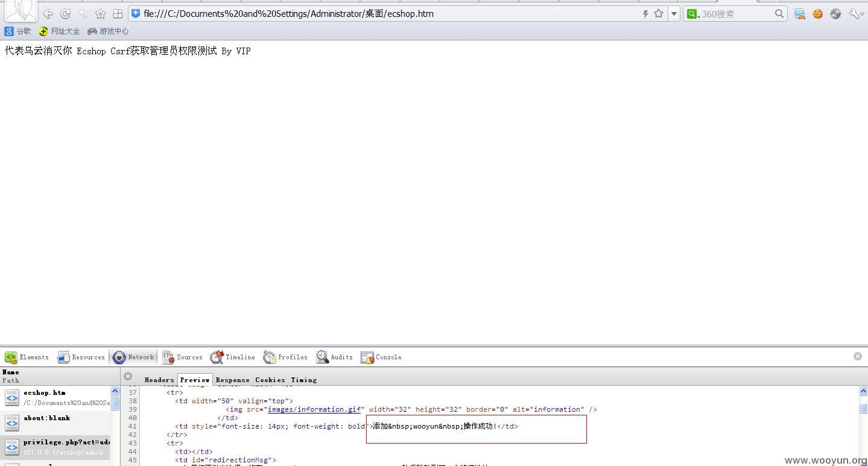The height and width of the screenshot is (466, 868).
Task: Click the valign="top" td line
Action: pyautogui.click(x=234, y=401)
